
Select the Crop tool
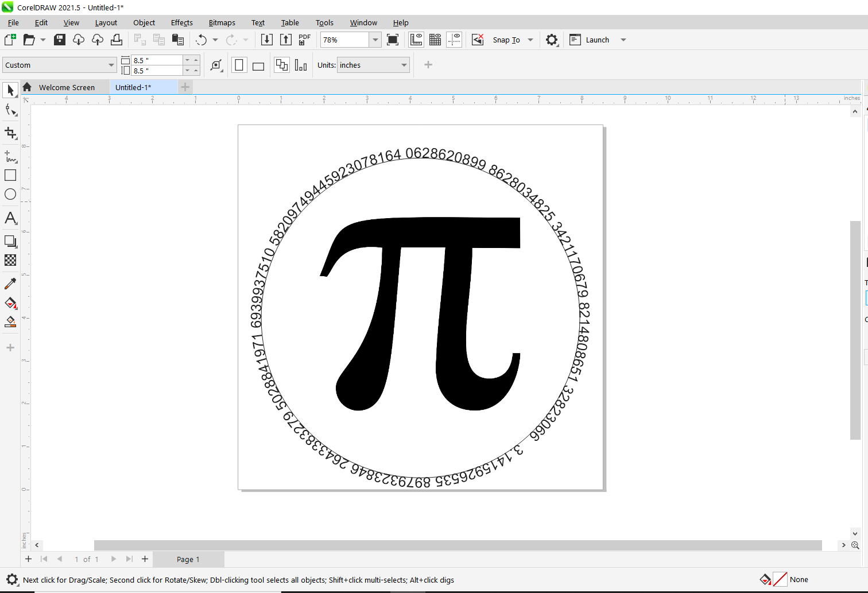click(x=10, y=133)
